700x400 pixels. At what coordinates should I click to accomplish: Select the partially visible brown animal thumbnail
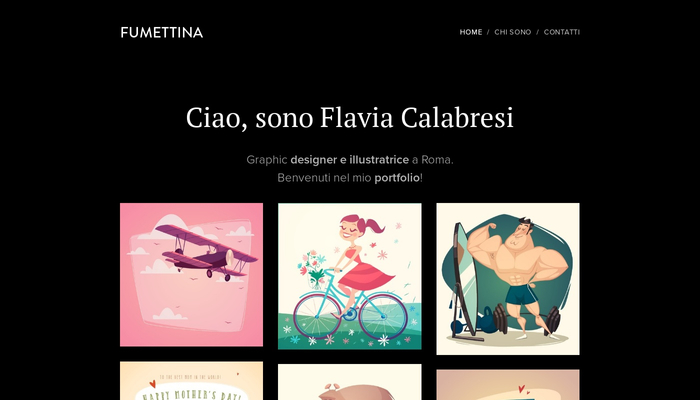tap(350, 382)
